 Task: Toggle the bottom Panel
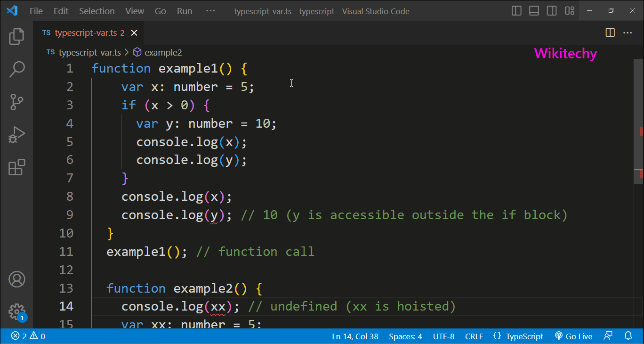[534, 11]
